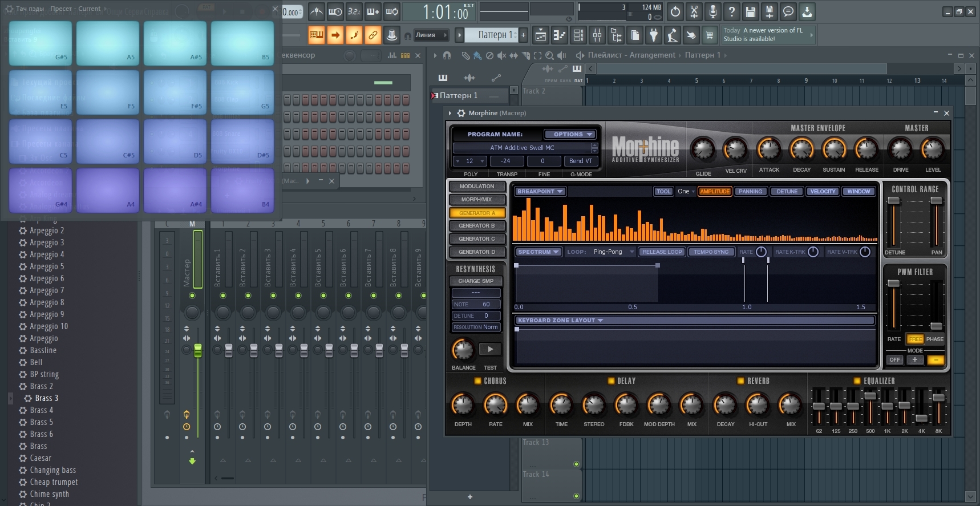Open the project picker icon
The image size is (980, 506).
point(635,35)
